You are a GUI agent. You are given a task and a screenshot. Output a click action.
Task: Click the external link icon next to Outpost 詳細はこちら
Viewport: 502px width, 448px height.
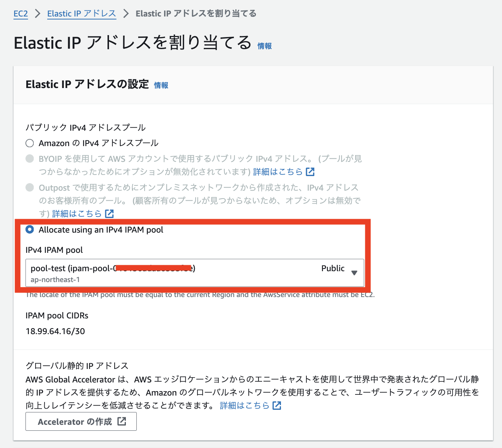coord(109,214)
